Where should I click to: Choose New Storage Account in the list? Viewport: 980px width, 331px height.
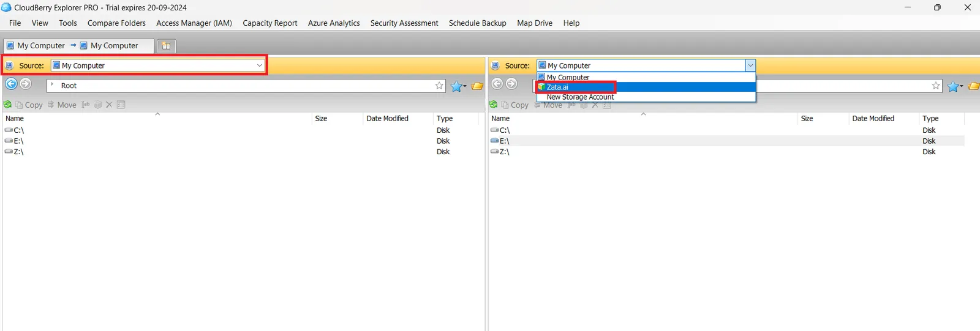click(646, 97)
